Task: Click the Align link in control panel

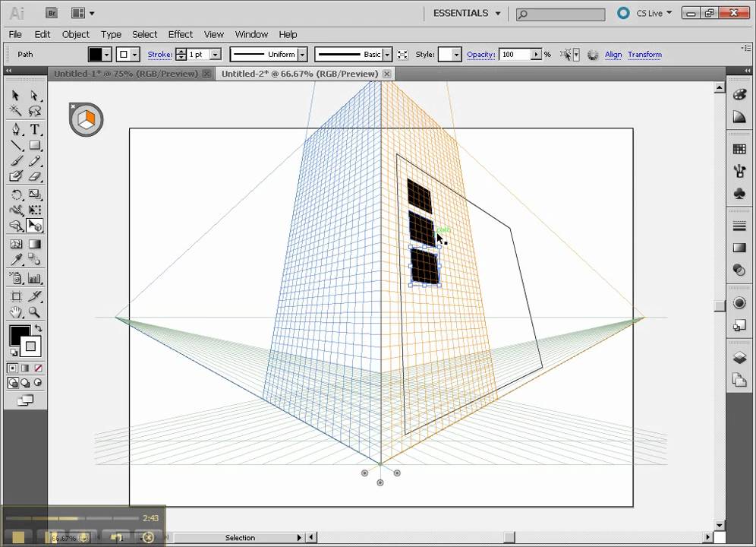Action: click(x=613, y=54)
